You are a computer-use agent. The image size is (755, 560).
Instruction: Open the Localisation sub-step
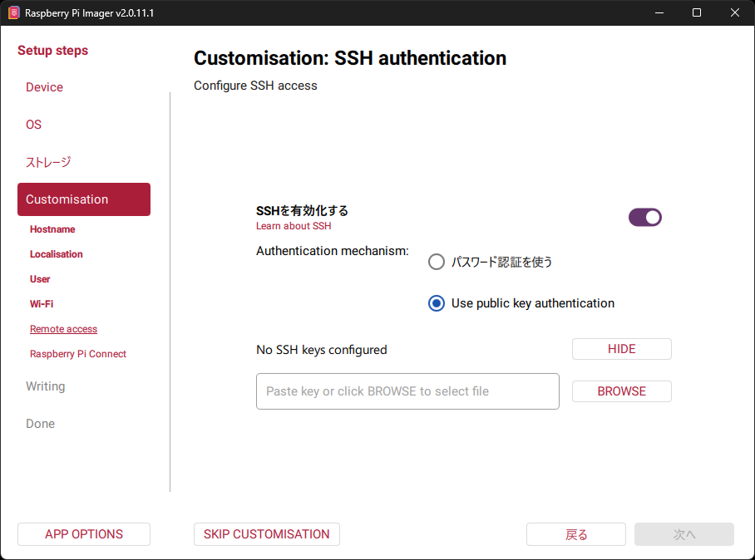click(57, 254)
